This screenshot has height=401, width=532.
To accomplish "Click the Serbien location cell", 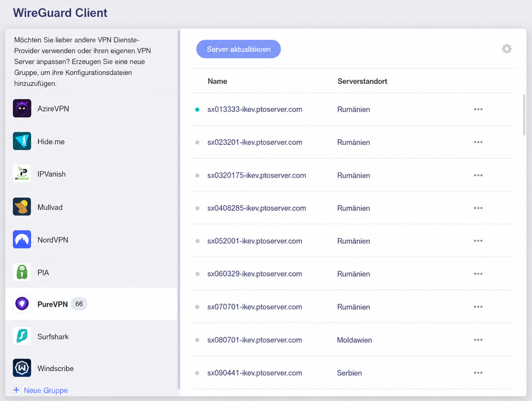I will 349,373.
